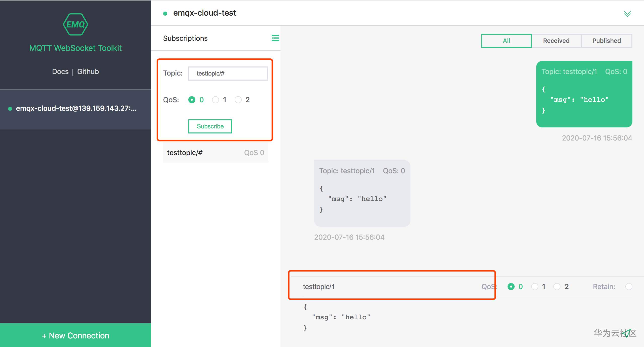Open the Github link

click(x=88, y=72)
